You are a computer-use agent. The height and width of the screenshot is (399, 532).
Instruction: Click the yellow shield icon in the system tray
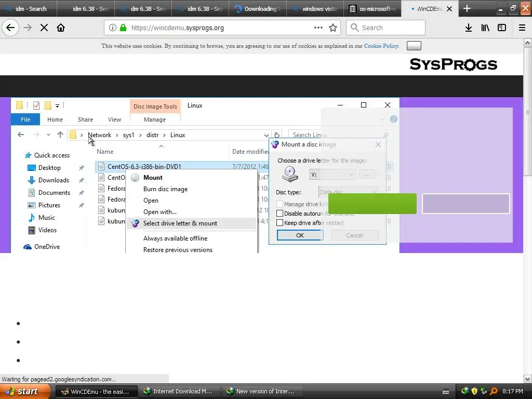coord(474,391)
